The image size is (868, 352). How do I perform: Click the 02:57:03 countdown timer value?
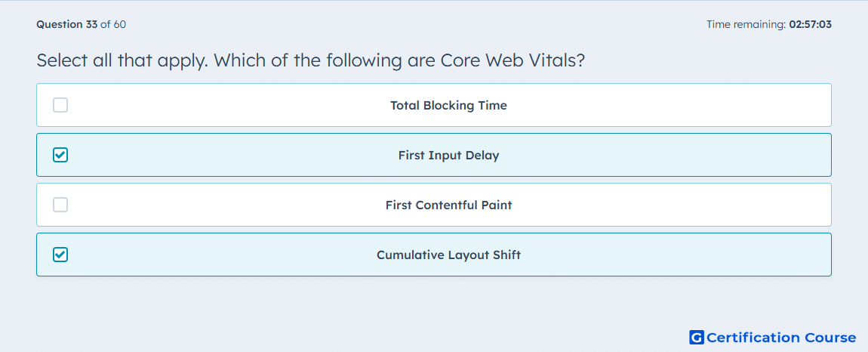coord(811,24)
